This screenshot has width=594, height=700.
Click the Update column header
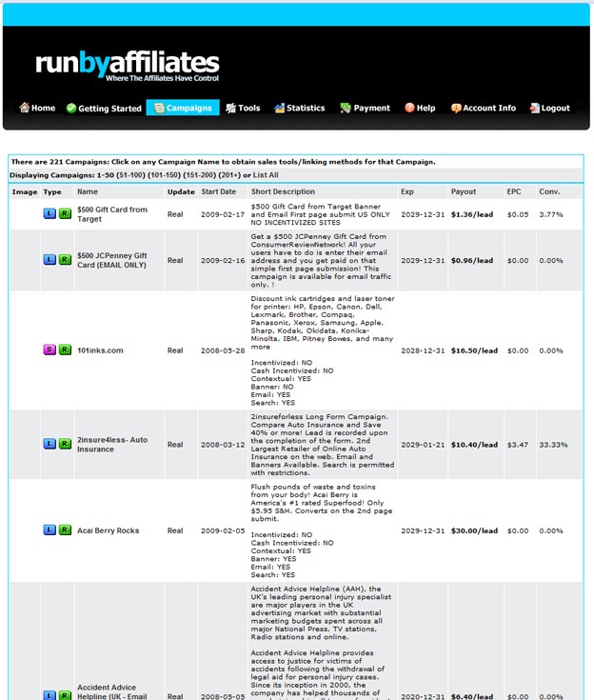point(181,191)
